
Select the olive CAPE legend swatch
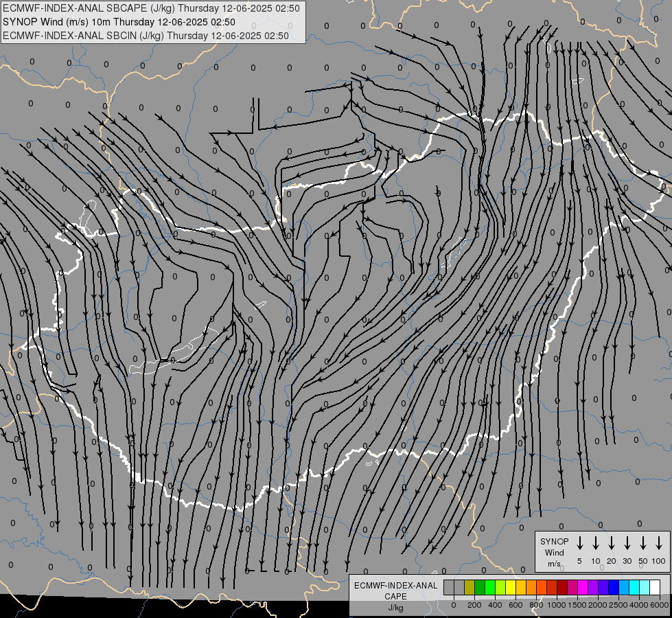[x=470, y=587]
